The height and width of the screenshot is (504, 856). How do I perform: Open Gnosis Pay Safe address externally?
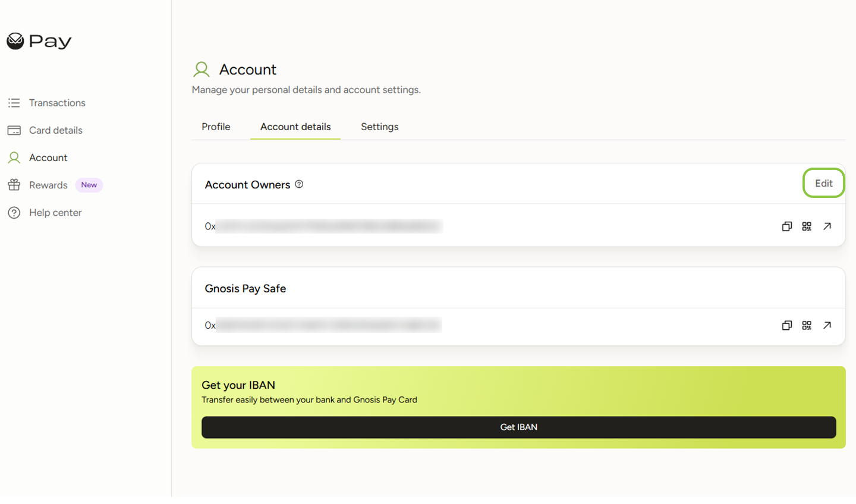[827, 325]
